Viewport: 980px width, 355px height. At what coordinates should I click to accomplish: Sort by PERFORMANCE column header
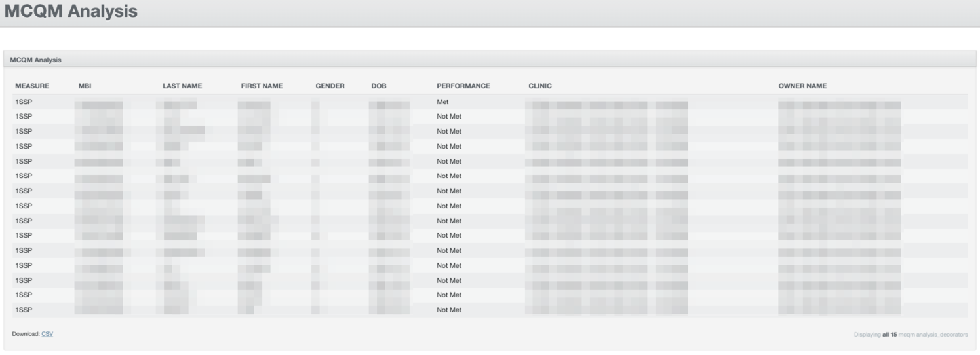[x=463, y=86]
